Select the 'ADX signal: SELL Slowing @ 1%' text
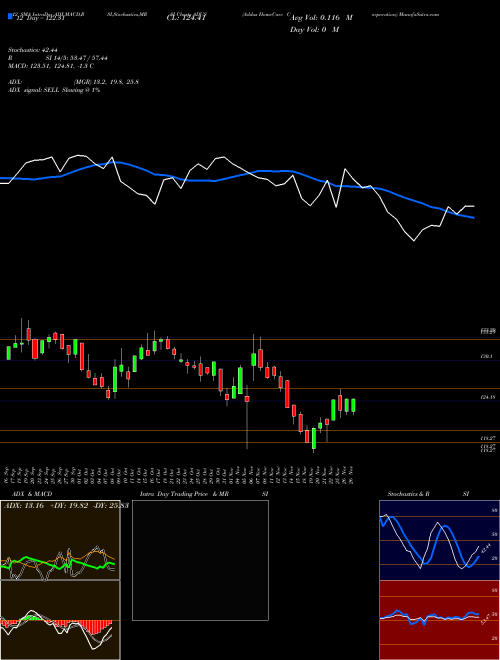500x660 pixels. pos(54,90)
